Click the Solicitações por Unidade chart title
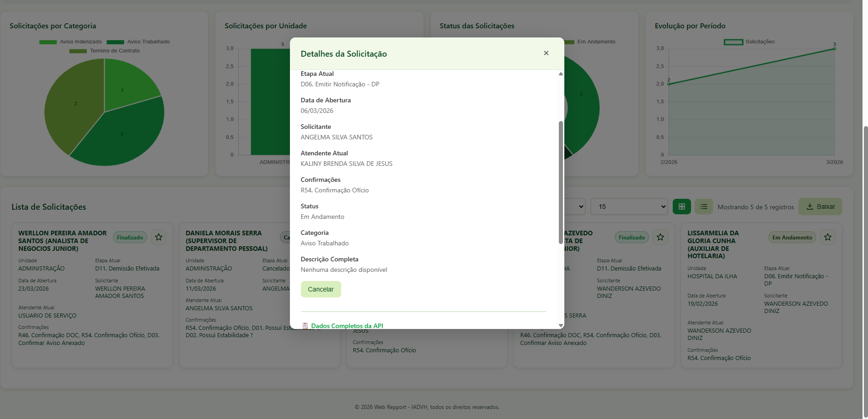The height and width of the screenshot is (419, 868). coord(266,26)
